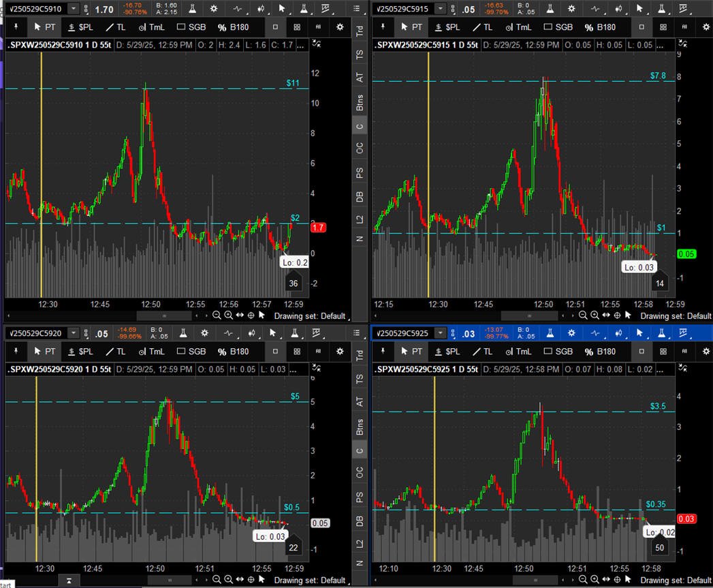Click % B180 button in bottom-left chart
This screenshot has width=713, height=588.
coord(234,352)
